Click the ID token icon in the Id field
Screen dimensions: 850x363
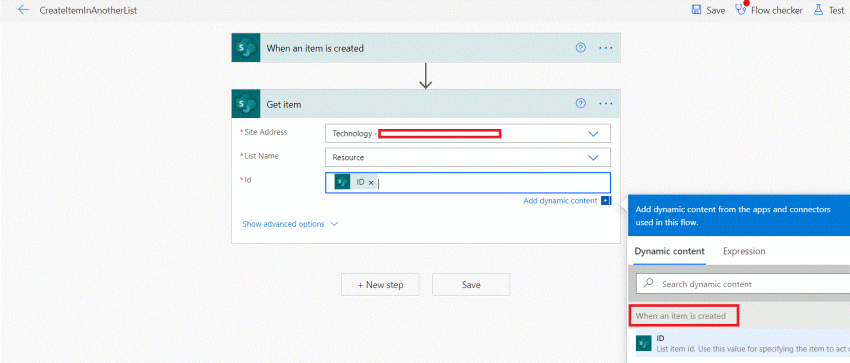(342, 183)
